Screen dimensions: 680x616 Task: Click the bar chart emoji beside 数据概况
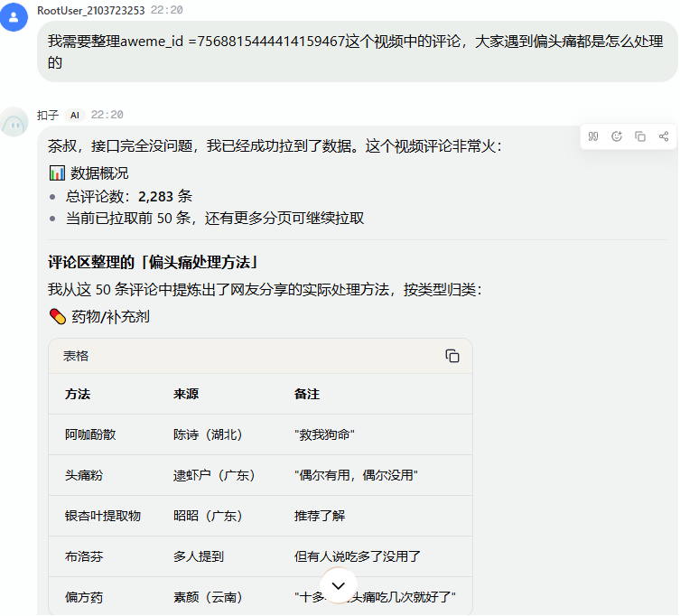[57, 173]
